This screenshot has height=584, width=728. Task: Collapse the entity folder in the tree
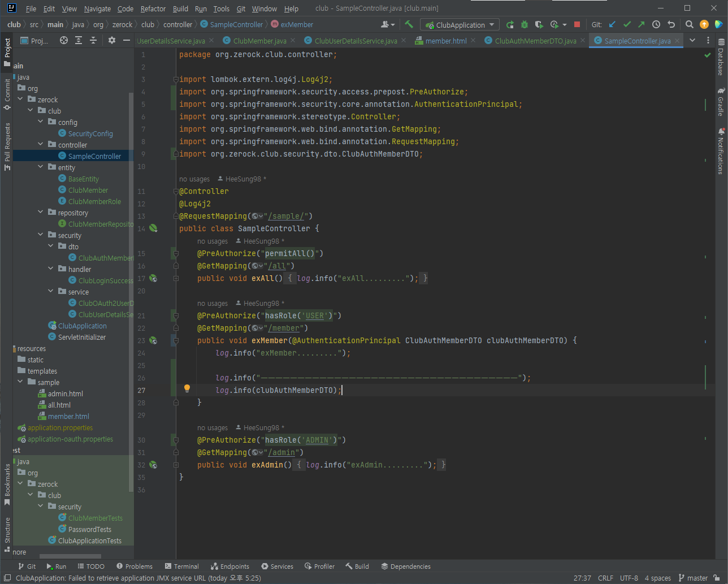[41, 167]
